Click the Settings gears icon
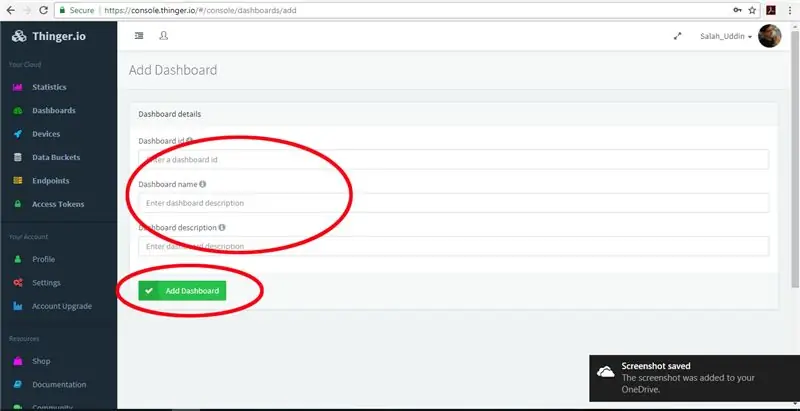The width and height of the screenshot is (800, 411). (17, 283)
